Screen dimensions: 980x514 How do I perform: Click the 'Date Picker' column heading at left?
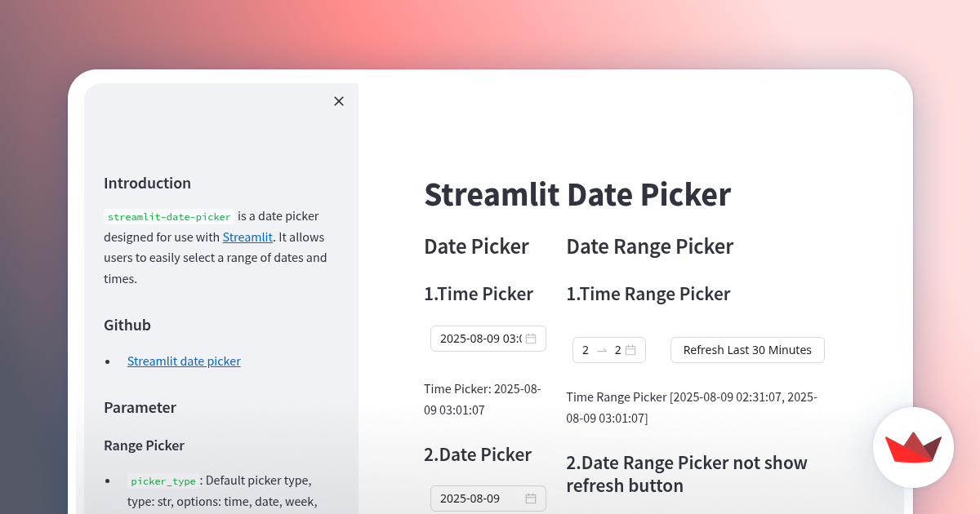[476, 246]
